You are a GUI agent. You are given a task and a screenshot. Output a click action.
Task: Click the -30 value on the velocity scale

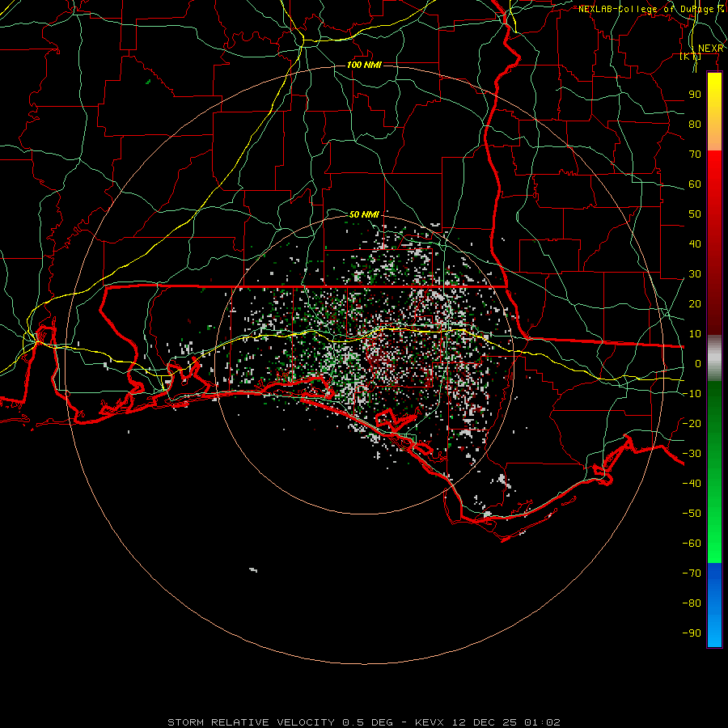click(x=692, y=454)
